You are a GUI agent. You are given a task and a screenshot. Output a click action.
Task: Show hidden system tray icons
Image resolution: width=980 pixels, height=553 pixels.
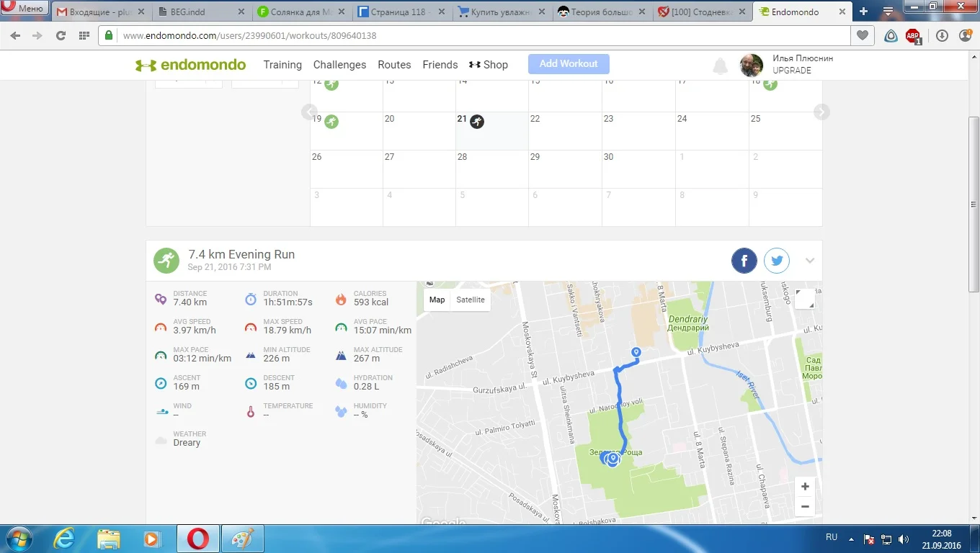[852, 539]
